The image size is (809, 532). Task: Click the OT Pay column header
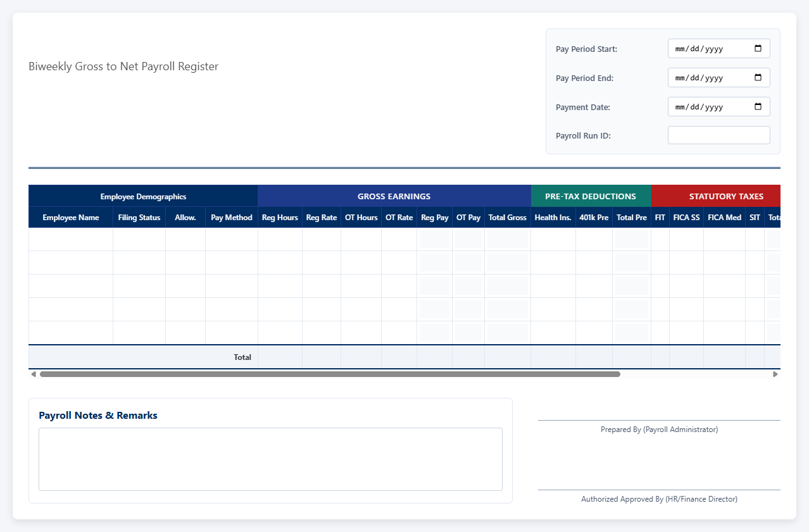pos(468,218)
